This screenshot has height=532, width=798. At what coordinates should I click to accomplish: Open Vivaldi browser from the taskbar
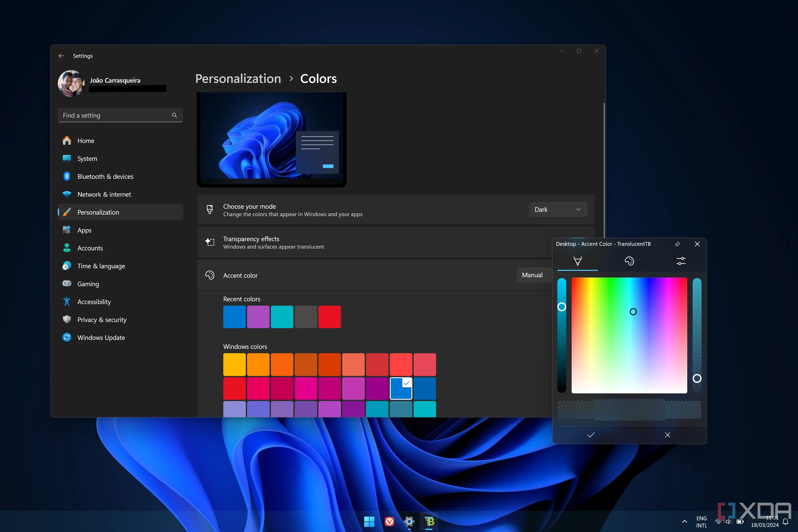pos(389,522)
